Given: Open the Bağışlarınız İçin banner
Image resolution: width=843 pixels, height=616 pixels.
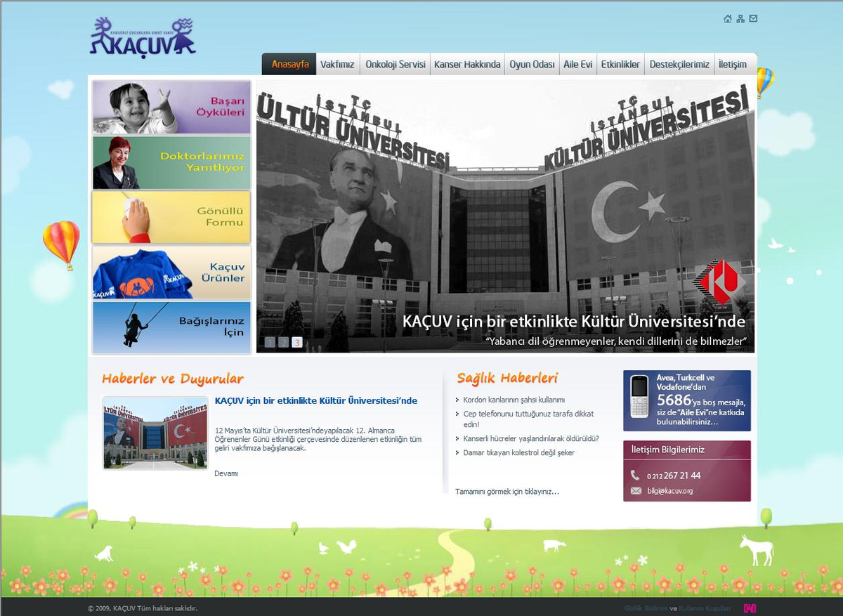Looking at the screenshot, I should (171, 328).
